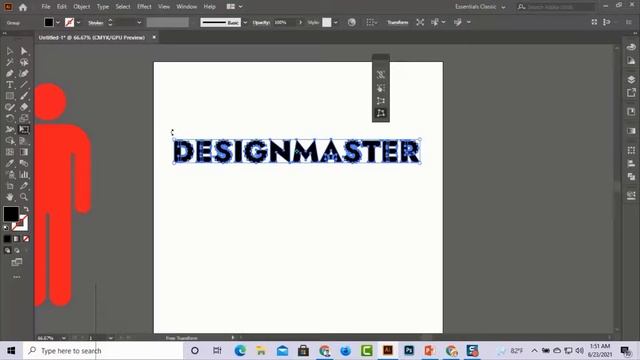
Task: Open the Window menu
Action: [187, 7]
